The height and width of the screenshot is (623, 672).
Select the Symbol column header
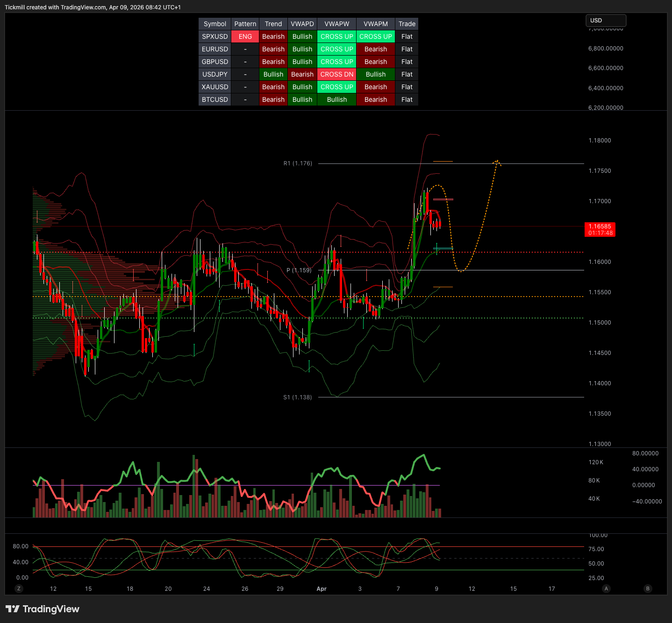(214, 24)
